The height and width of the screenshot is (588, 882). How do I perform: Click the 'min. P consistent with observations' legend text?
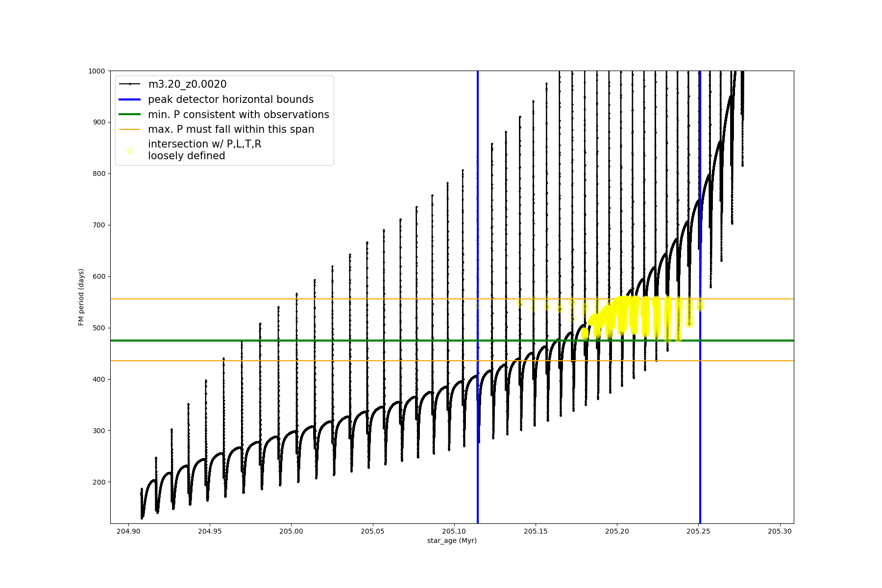[238, 115]
